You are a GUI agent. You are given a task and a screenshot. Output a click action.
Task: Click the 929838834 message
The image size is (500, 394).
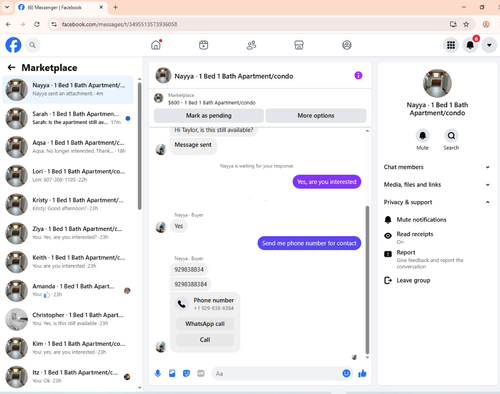(x=189, y=269)
